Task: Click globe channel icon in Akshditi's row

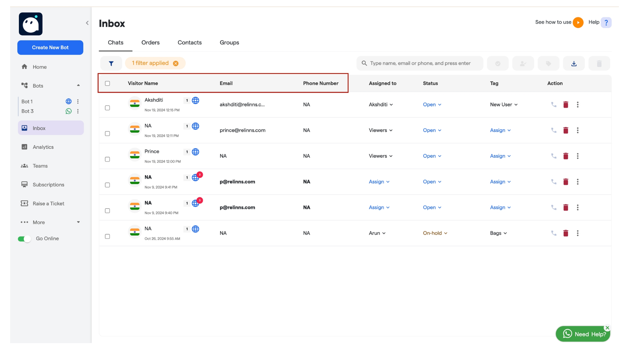Action: (196, 100)
